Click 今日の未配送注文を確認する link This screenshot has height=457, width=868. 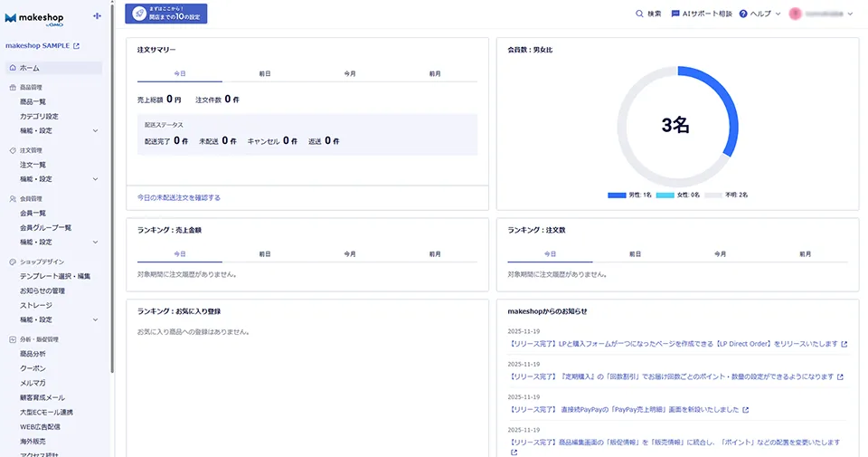(179, 197)
